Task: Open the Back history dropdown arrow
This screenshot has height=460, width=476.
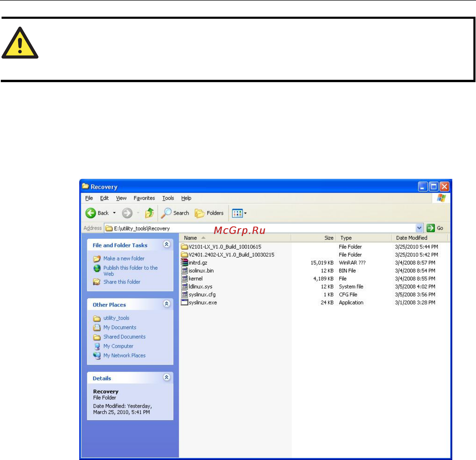Action: point(114,213)
